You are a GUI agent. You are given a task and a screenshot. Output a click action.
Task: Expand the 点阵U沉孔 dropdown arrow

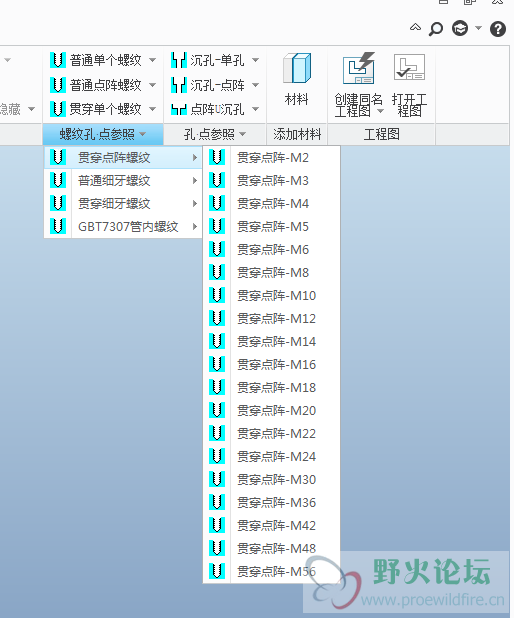coord(255,109)
